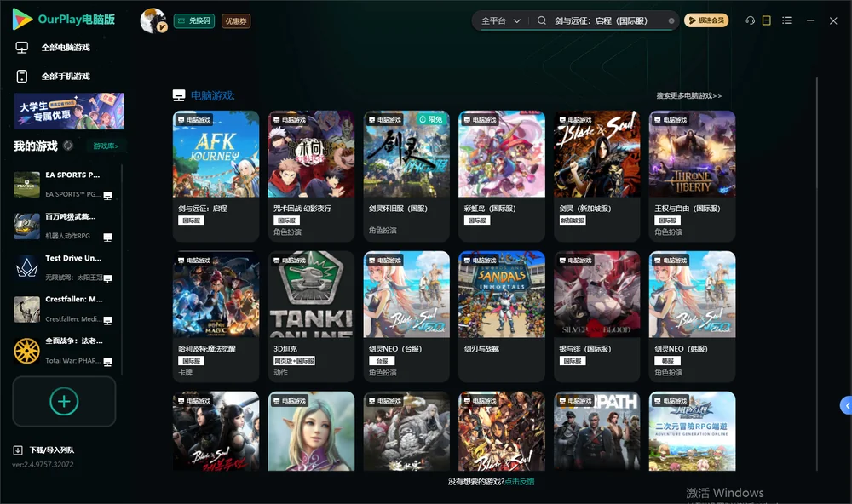This screenshot has height=504, width=852.
Task: Select 全部手机游戏 in sidebar
Action: [x=66, y=77]
